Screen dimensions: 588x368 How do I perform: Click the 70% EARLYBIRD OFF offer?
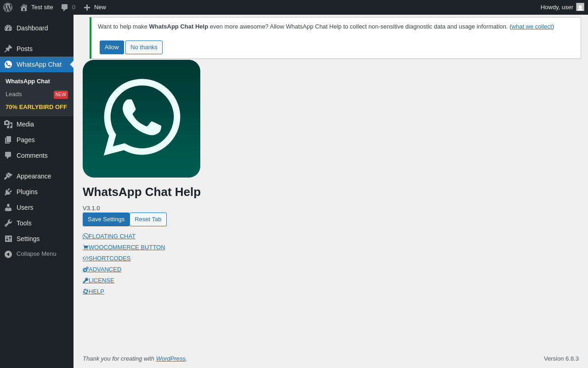coord(36,107)
